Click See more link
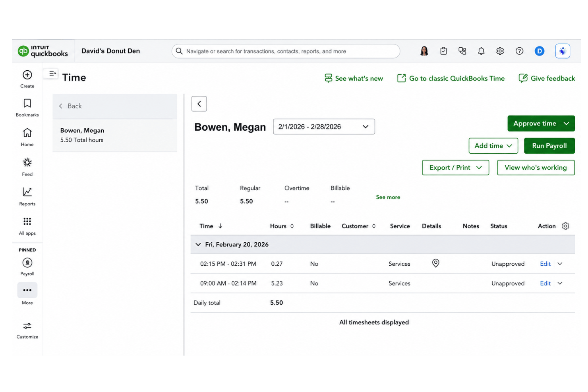Viewport: 588px width, 392px height. pyautogui.click(x=388, y=197)
